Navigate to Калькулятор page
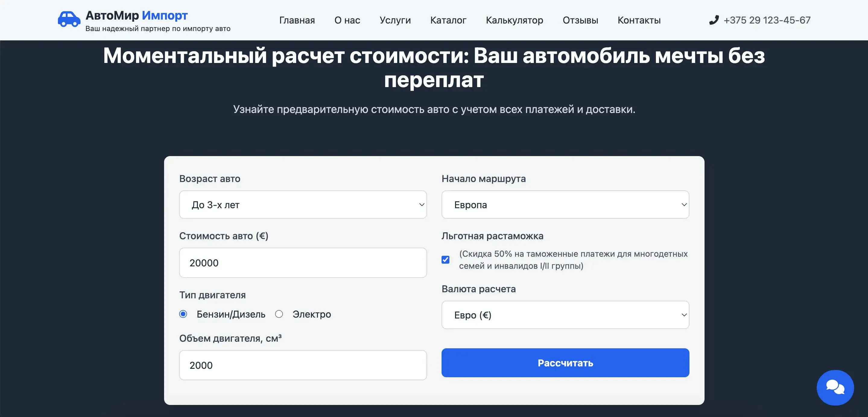868x417 pixels. coord(514,20)
